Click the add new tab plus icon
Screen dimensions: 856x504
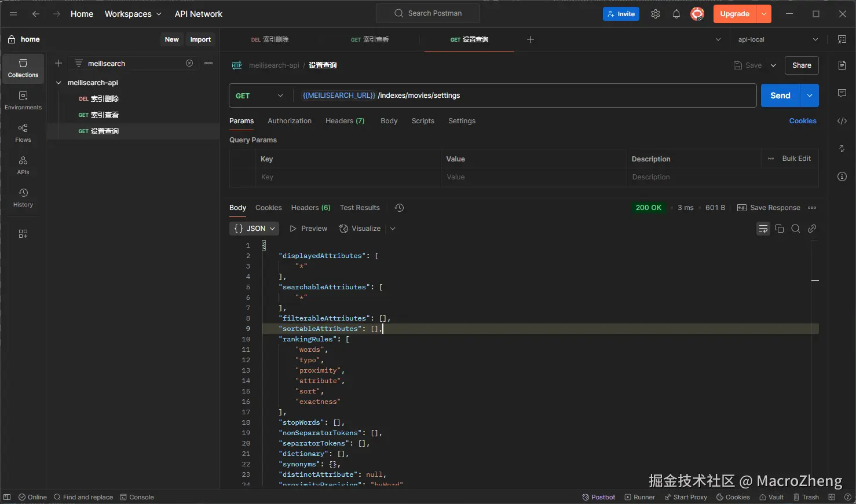(x=531, y=39)
